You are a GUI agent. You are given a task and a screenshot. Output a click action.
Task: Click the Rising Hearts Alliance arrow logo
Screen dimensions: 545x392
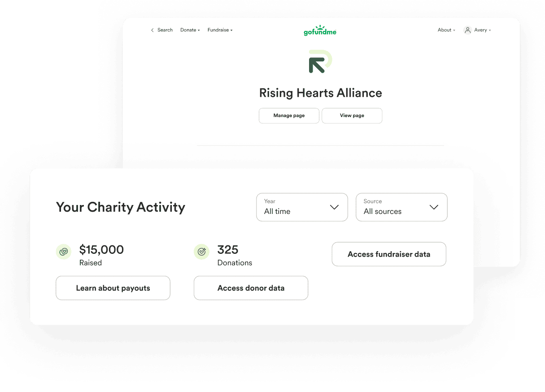pyautogui.click(x=320, y=62)
